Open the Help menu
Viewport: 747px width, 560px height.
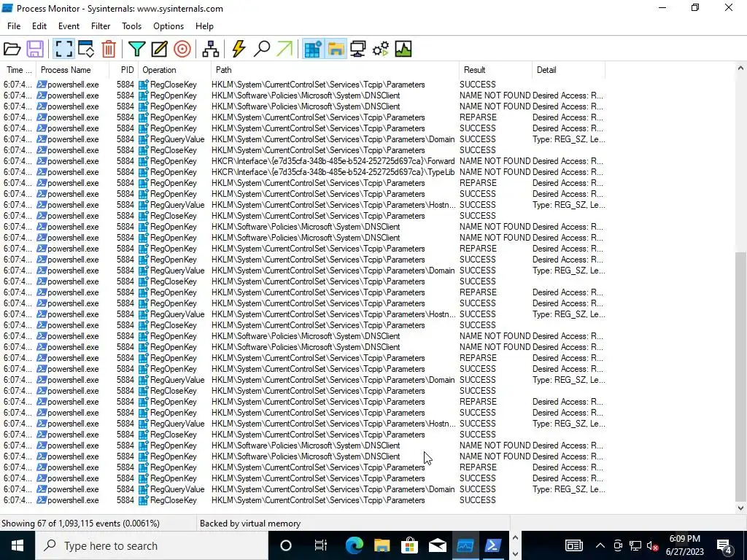click(204, 26)
